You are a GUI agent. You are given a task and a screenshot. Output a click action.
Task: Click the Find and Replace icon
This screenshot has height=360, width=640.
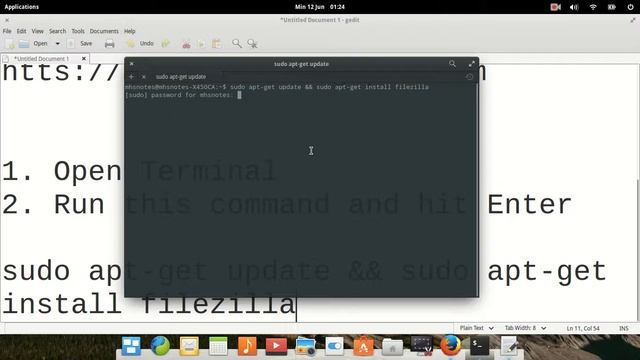point(252,44)
